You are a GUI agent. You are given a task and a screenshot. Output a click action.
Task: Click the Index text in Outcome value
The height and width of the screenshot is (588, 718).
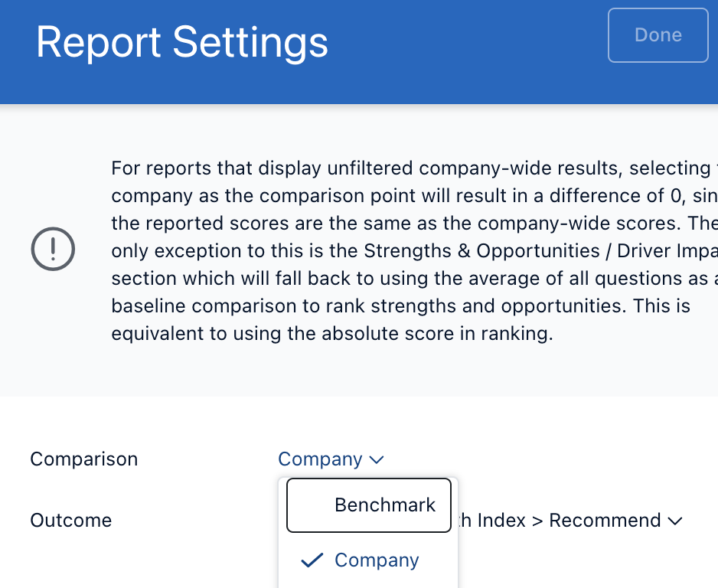(501, 520)
